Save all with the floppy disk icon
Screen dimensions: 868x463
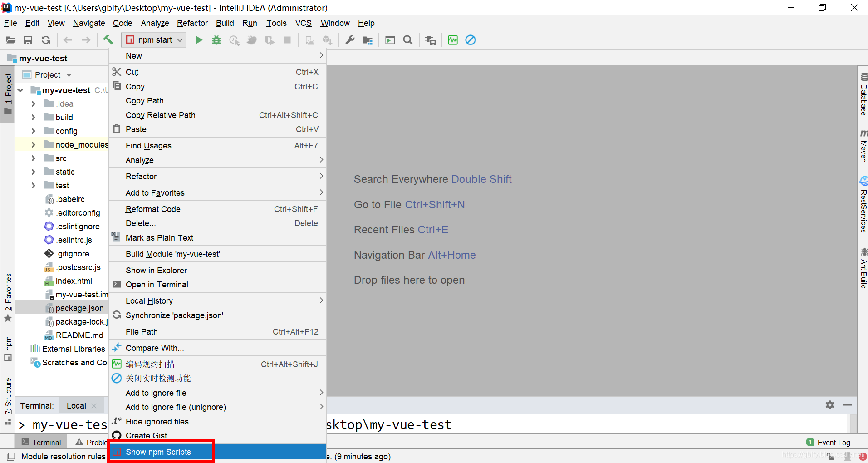[28, 40]
